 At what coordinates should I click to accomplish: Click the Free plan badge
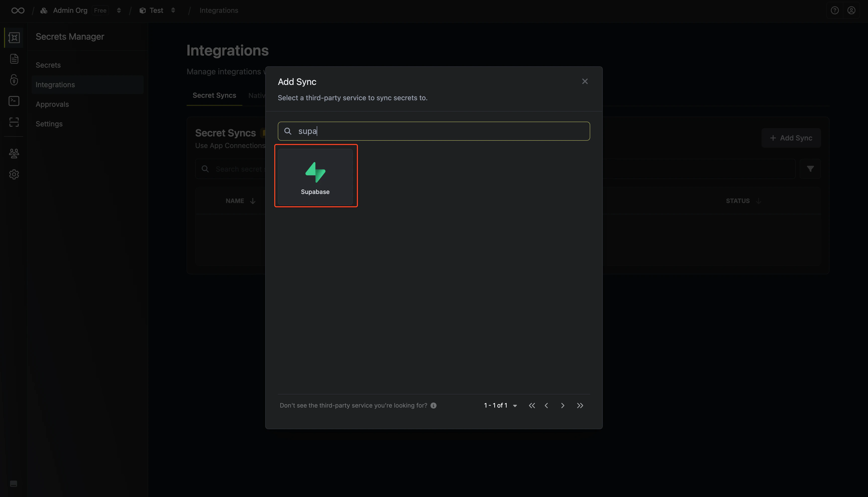tap(100, 11)
